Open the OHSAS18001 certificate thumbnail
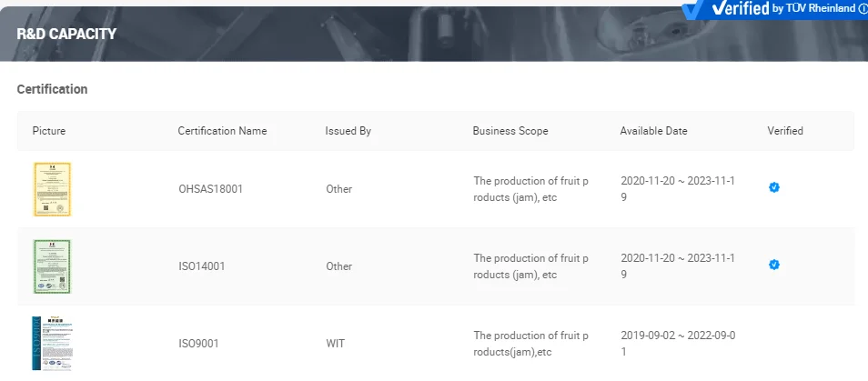The height and width of the screenshot is (381, 868). coord(52,189)
